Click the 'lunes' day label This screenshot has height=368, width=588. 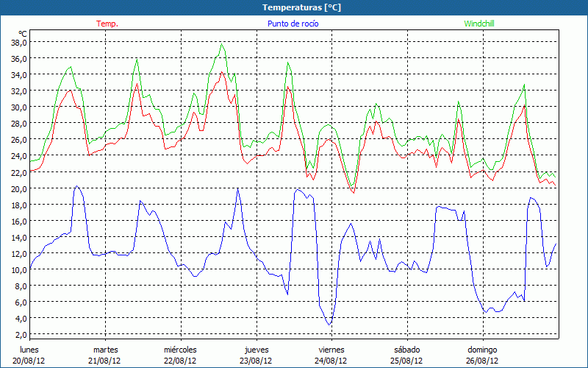tap(29, 350)
